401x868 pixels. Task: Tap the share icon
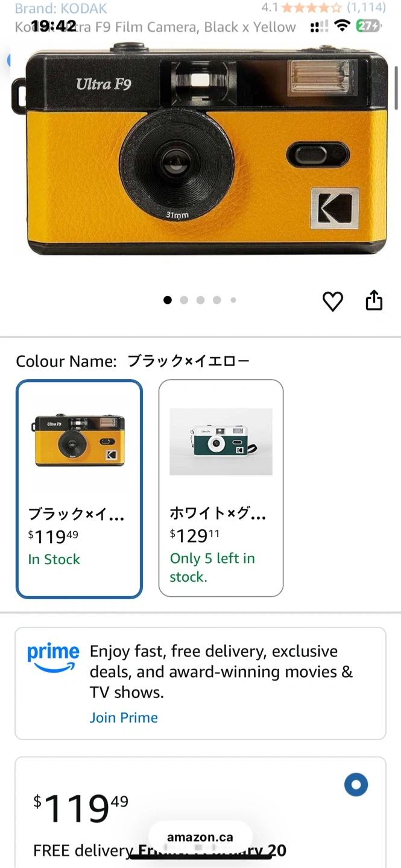click(x=374, y=300)
